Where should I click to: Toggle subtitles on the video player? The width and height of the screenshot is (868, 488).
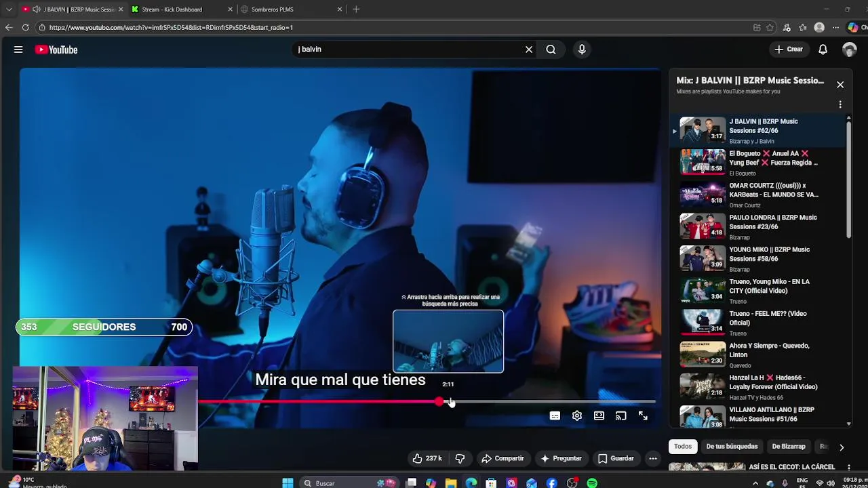pyautogui.click(x=555, y=416)
